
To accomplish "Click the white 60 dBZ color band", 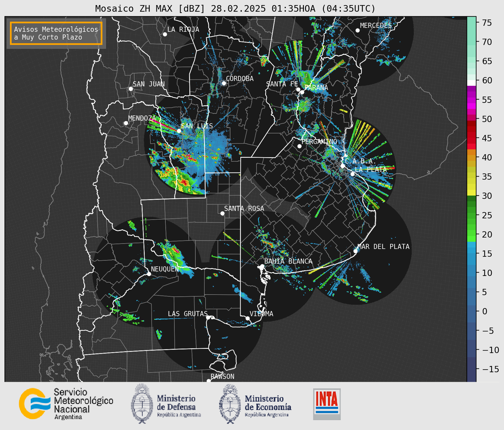I will pos(471,83).
